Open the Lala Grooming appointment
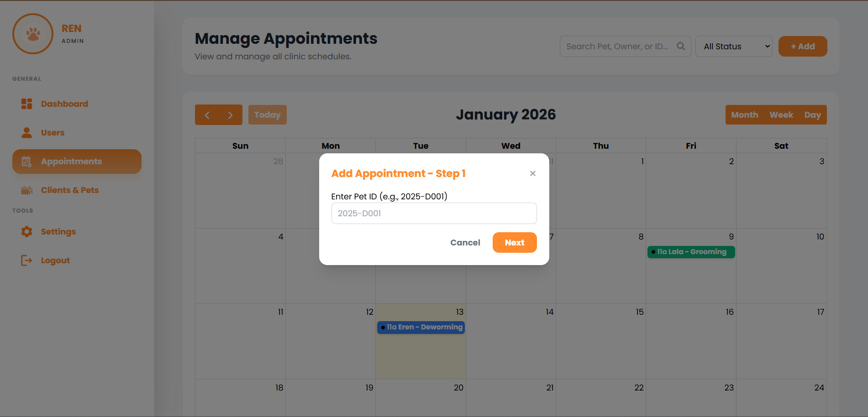Image resolution: width=868 pixels, height=417 pixels. click(x=691, y=252)
